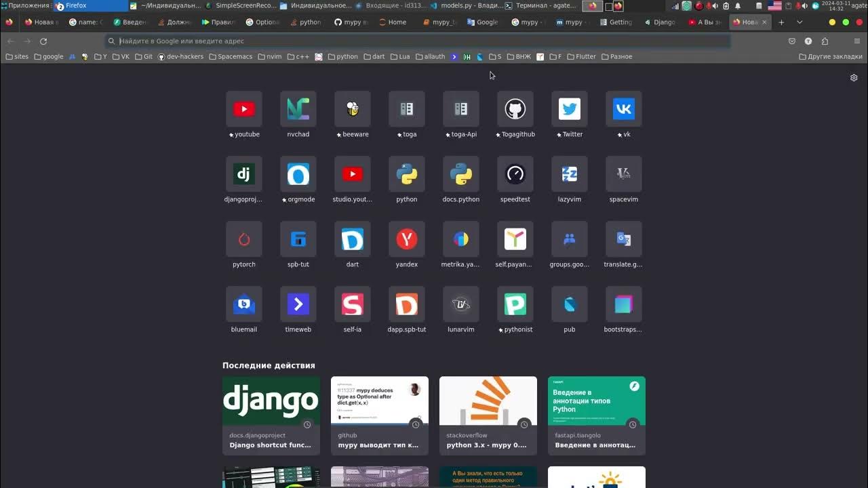Open the stackoverflow 'python 3.x - mypy' card
This screenshot has width=868, height=488.
488,415
